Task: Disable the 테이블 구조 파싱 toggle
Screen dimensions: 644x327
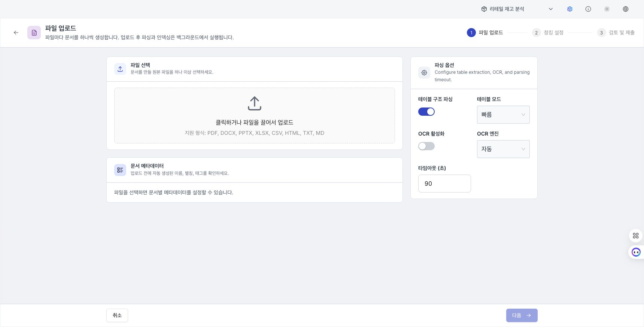Action: click(x=426, y=112)
